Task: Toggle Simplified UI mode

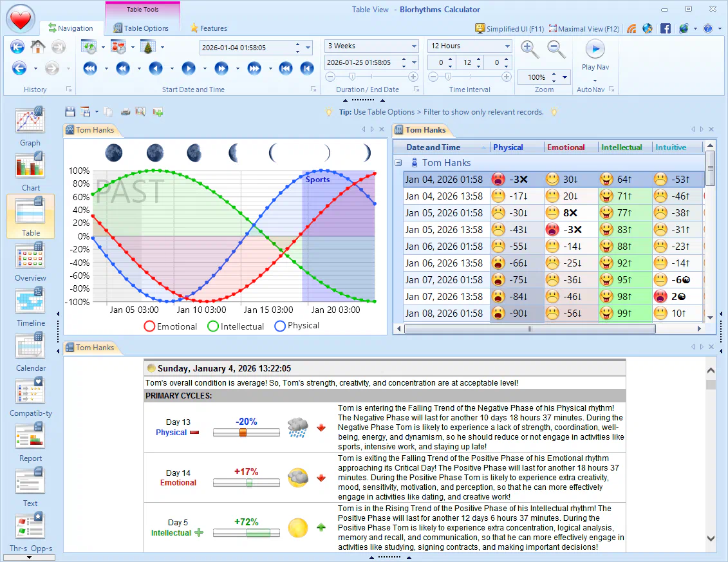Action: pos(509,28)
